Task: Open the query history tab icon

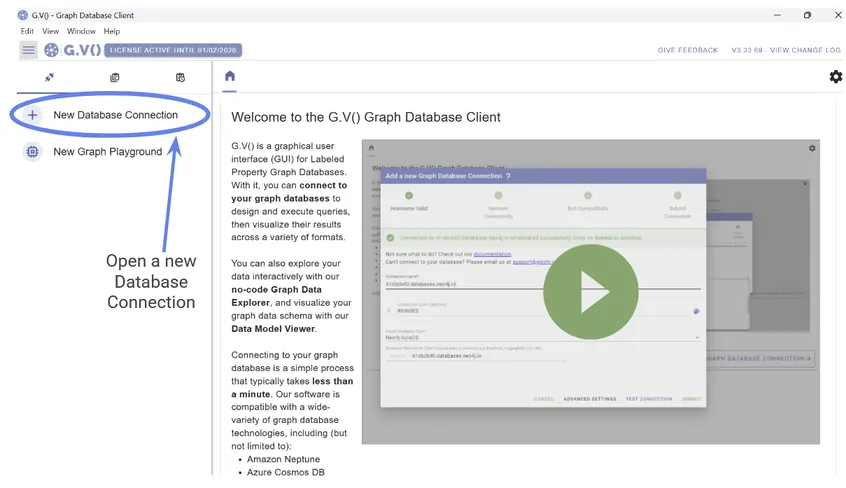Action: [180, 78]
